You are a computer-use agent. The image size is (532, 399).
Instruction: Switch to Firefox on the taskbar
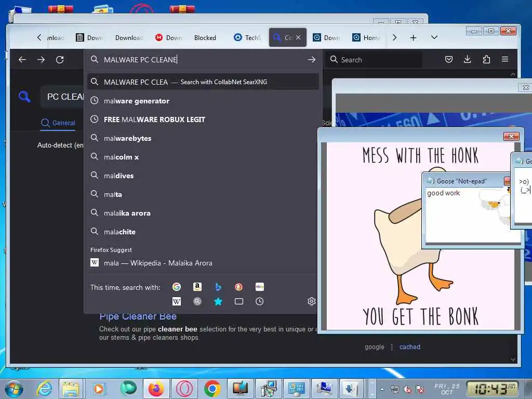pos(156,389)
